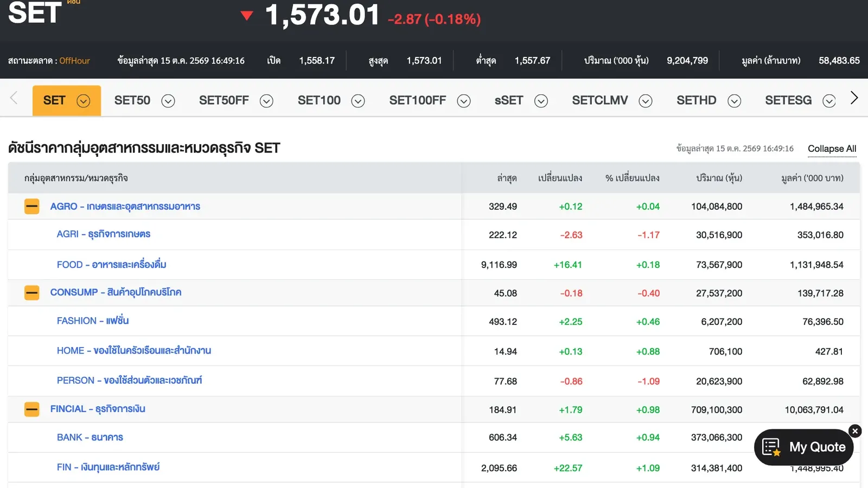Switch to the SETESG tab

(788, 100)
